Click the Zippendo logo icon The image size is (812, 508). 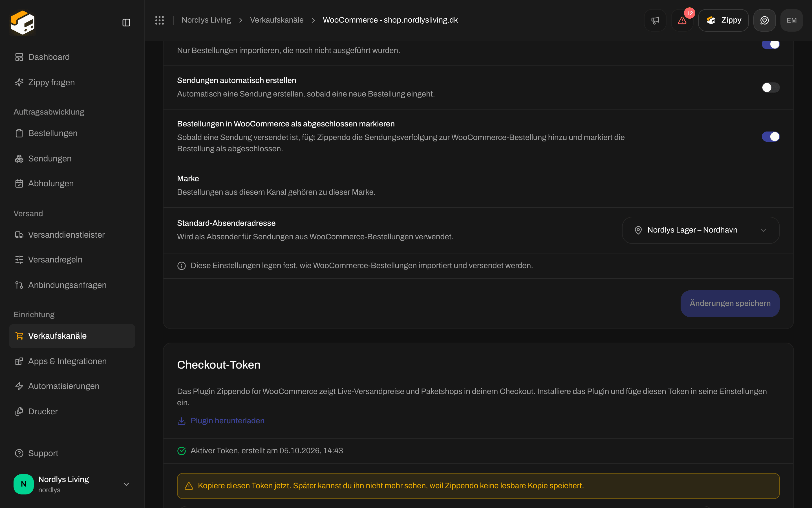(23, 23)
